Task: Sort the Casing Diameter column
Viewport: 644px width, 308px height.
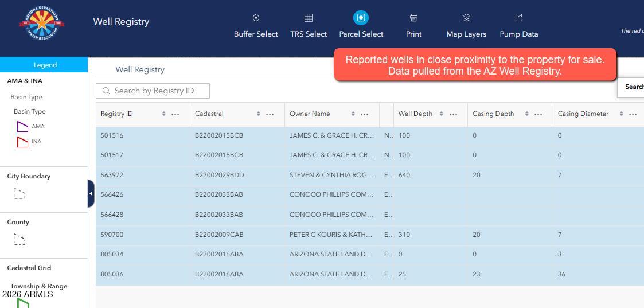Action: [622, 114]
